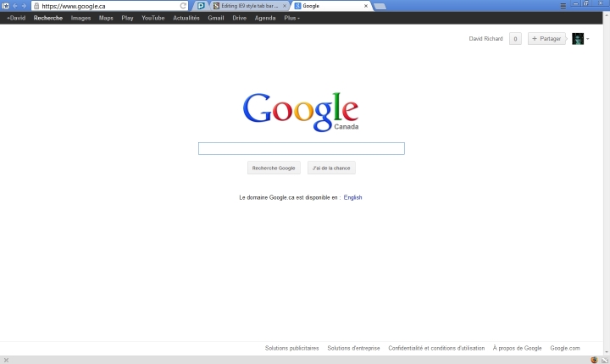Select Recherche in the Google bar
Viewport: 610px width, 364px height.
pyautogui.click(x=47, y=18)
